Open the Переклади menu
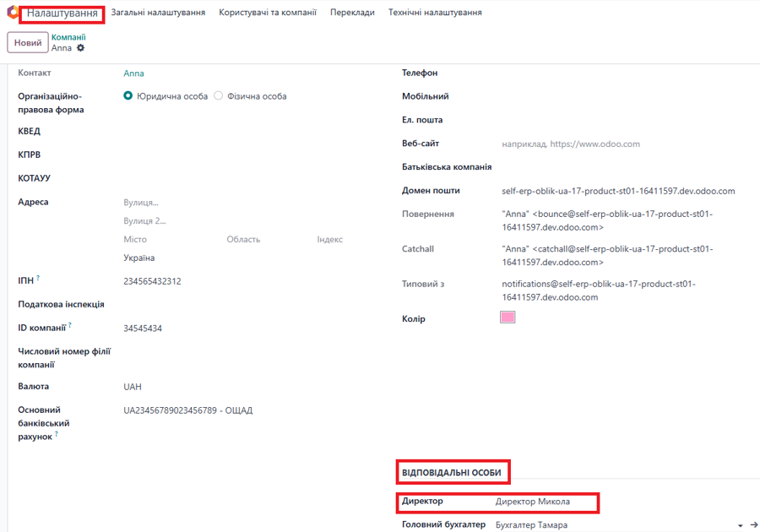Screen dimensions: 760x532 (x=352, y=13)
